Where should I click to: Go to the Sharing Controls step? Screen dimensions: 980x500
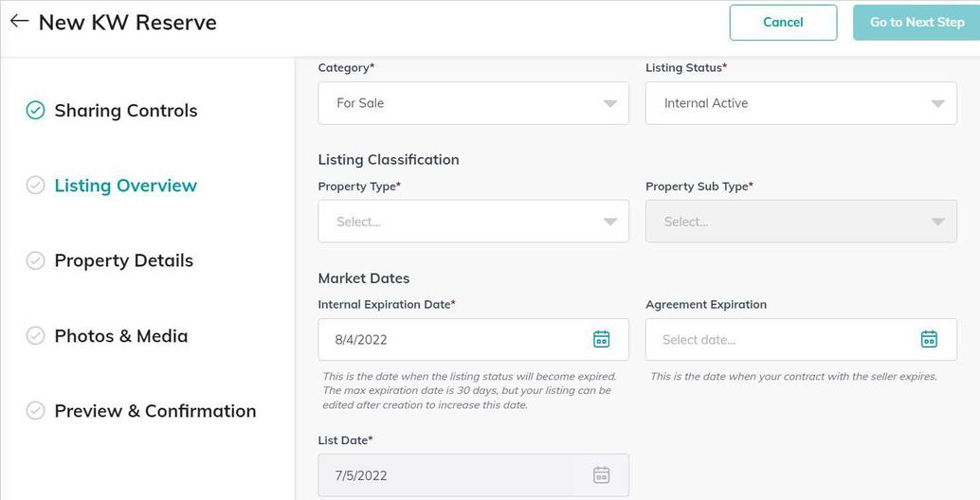(x=126, y=111)
